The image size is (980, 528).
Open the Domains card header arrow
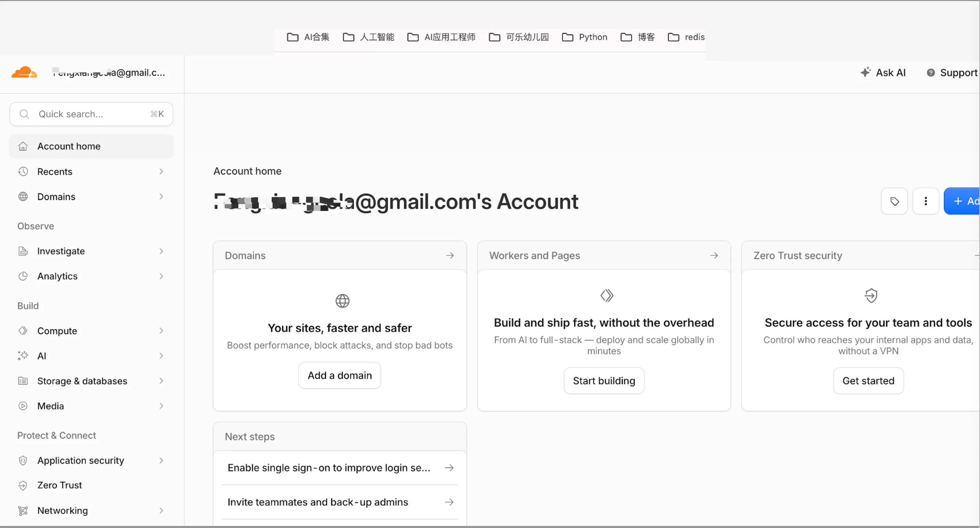pos(450,255)
